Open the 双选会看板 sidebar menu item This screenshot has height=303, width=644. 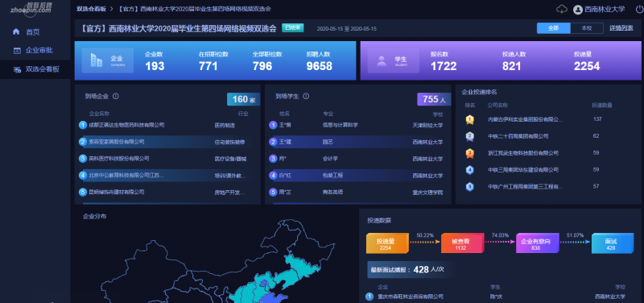[35, 69]
